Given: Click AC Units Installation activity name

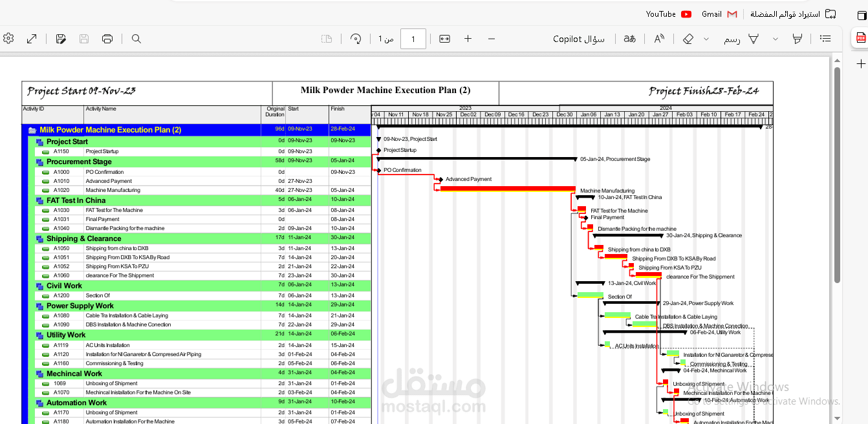Looking at the screenshot, I should 107,346.
